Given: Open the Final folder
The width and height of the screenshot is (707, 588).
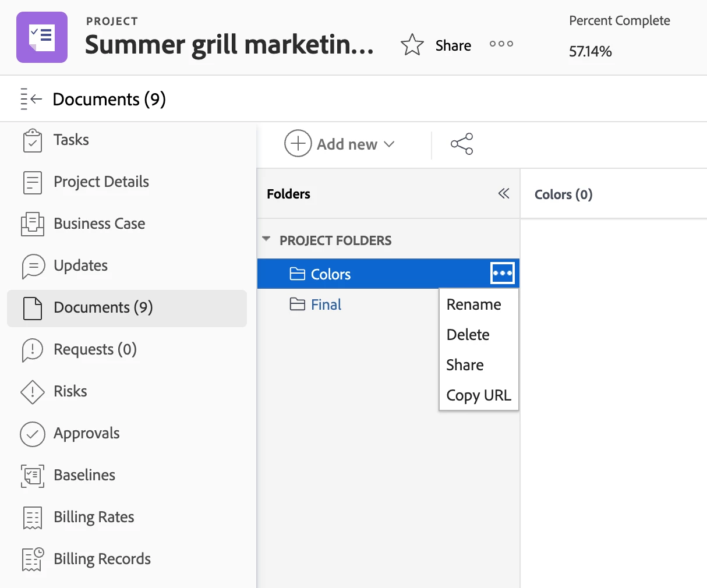Looking at the screenshot, I should pyautogui.click(x=326, y=304).
